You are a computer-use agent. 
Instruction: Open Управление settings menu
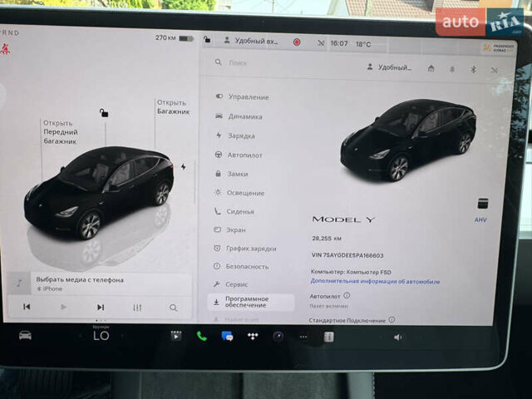tap(242, 97)
